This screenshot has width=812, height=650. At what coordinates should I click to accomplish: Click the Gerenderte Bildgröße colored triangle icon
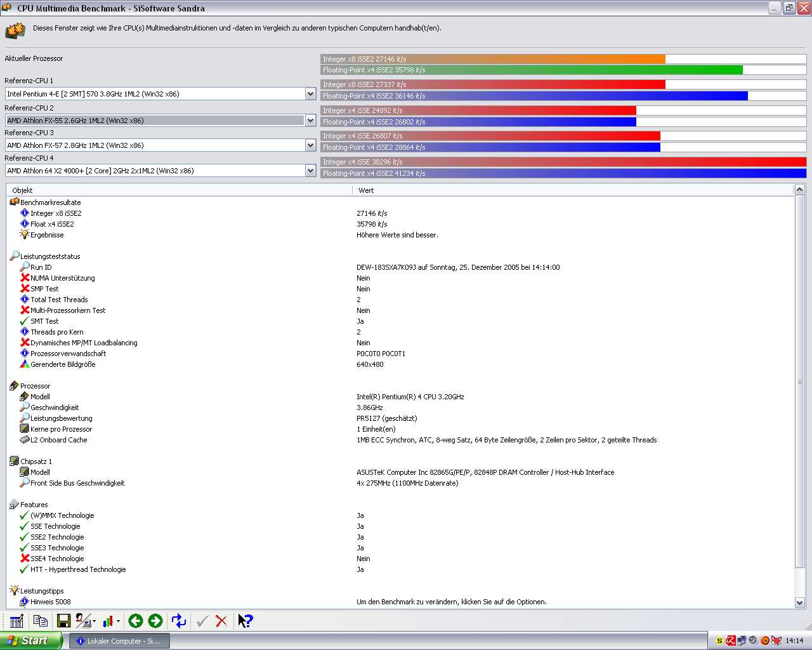click(x=25, y=364)
